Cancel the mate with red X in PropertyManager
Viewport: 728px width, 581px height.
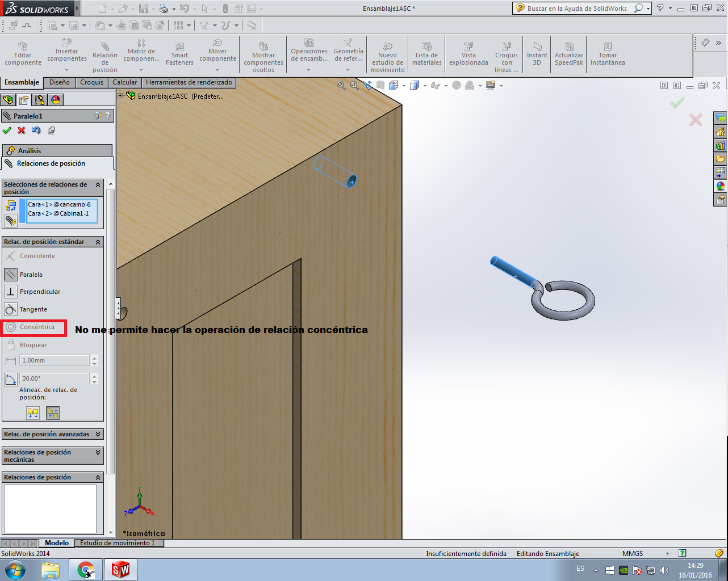(x=22, y=130)
